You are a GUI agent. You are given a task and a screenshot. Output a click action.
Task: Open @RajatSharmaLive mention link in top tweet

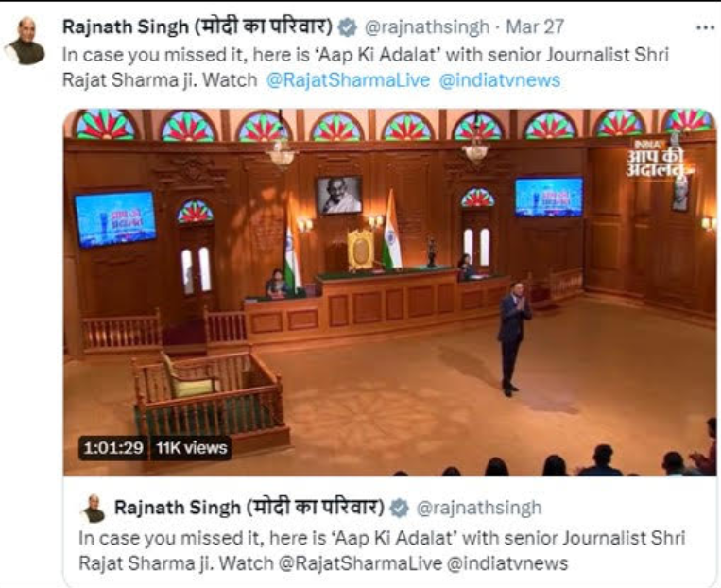click(x=348, y=80)
